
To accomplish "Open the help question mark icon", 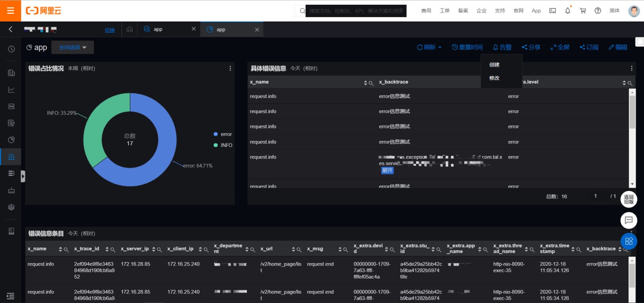I will click(598, 11).
